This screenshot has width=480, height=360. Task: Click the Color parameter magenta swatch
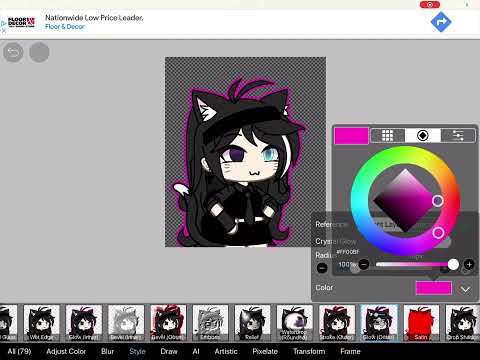coord(434,288)
